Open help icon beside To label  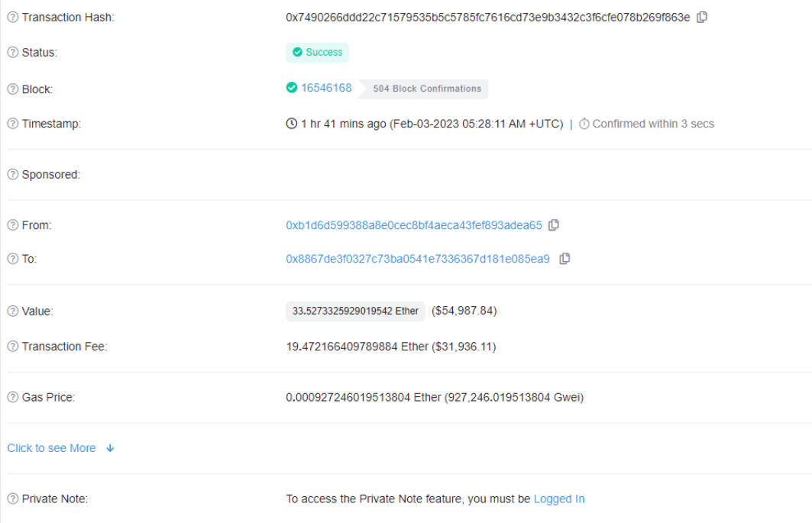(13, 258)
